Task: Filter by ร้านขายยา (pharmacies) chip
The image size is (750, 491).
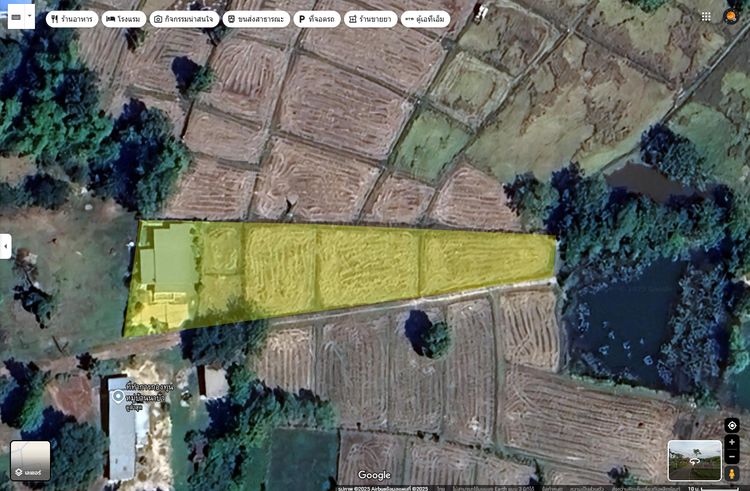Action: [370, 19]
